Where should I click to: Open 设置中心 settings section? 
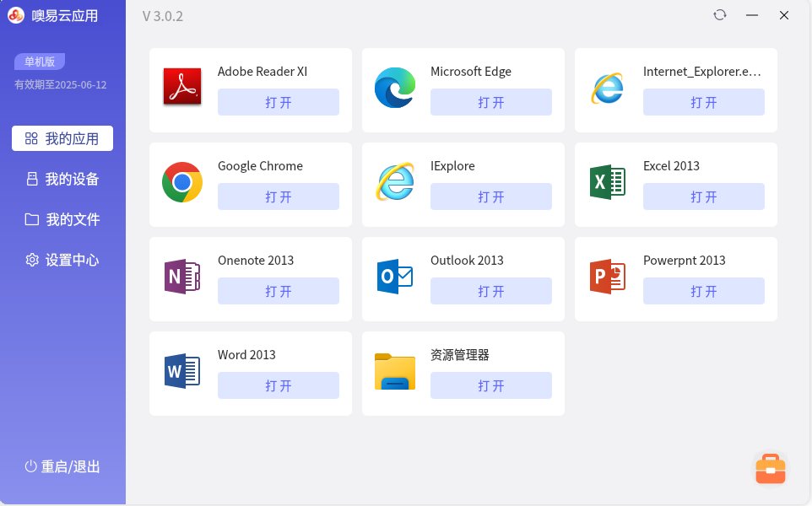point(62,260)
